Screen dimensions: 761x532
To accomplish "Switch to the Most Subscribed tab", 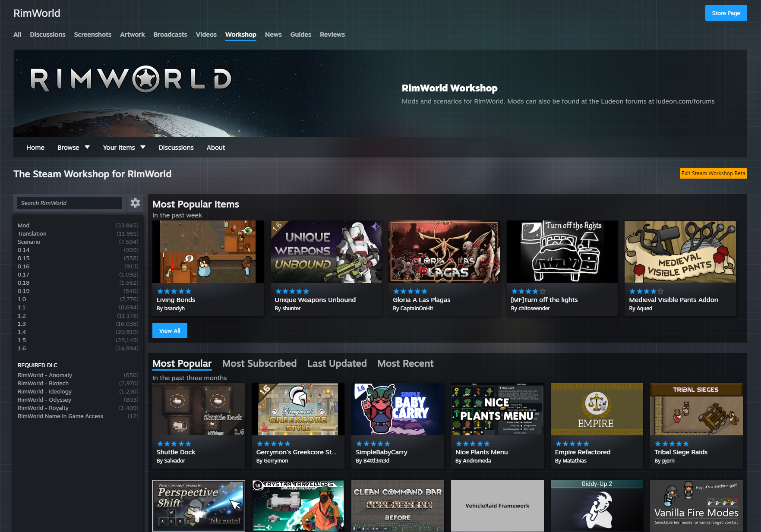I will click(259, 364).
